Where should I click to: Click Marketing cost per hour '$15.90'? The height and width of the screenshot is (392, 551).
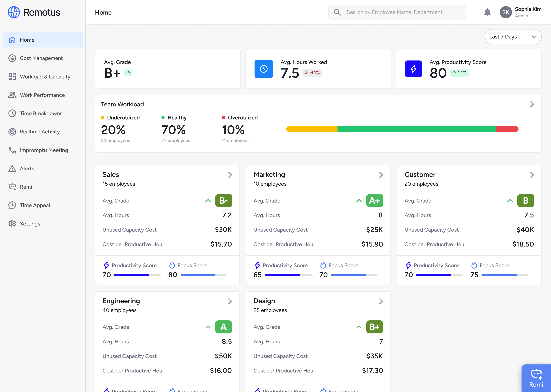click(372, 244)
